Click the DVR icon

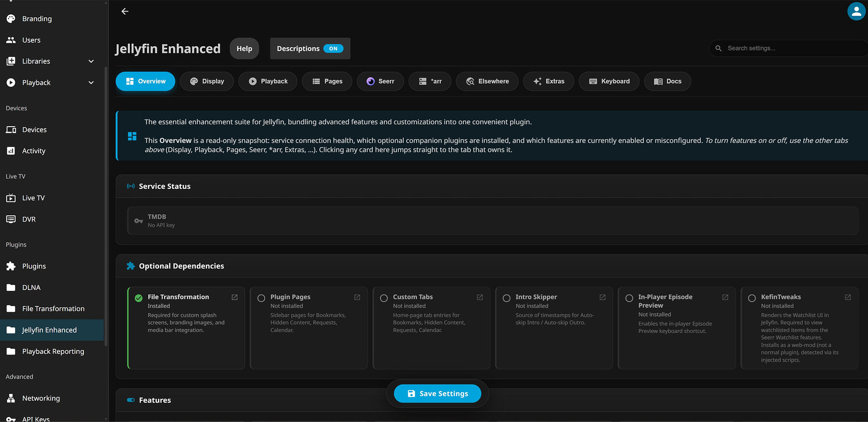(11, 219)
